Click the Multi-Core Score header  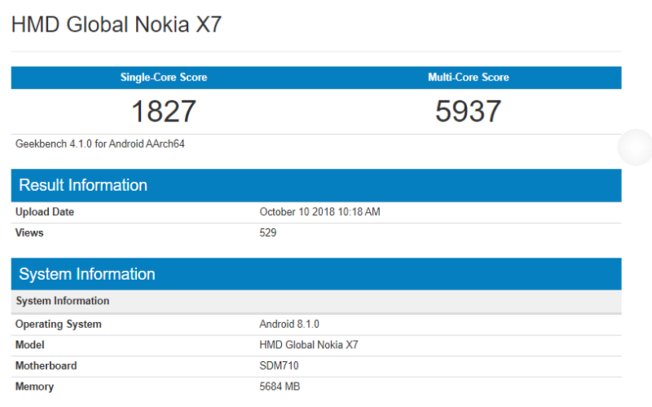[469, 77]
